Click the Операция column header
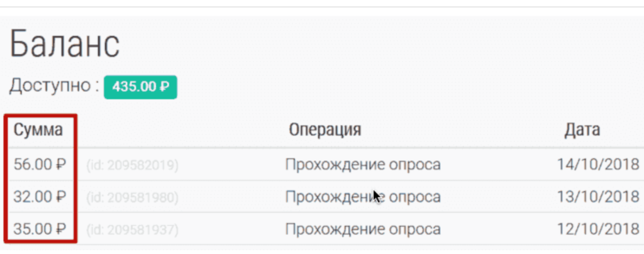This screenshot has height=254, width=644. point(325,130)
